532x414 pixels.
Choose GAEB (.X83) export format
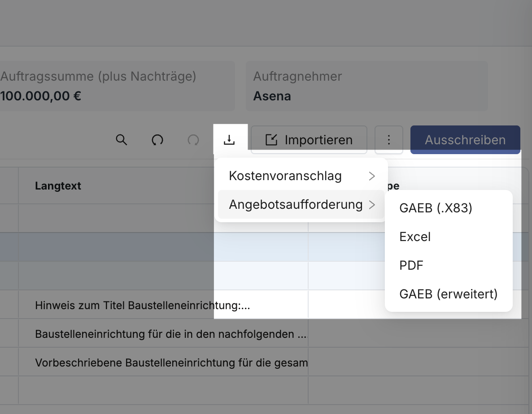(436, 208)
